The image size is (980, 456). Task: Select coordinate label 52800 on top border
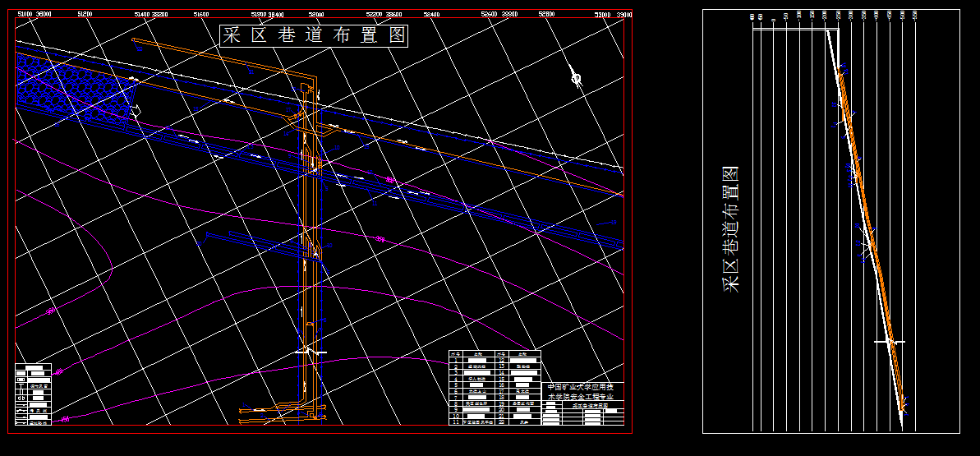tap(546, 14)
